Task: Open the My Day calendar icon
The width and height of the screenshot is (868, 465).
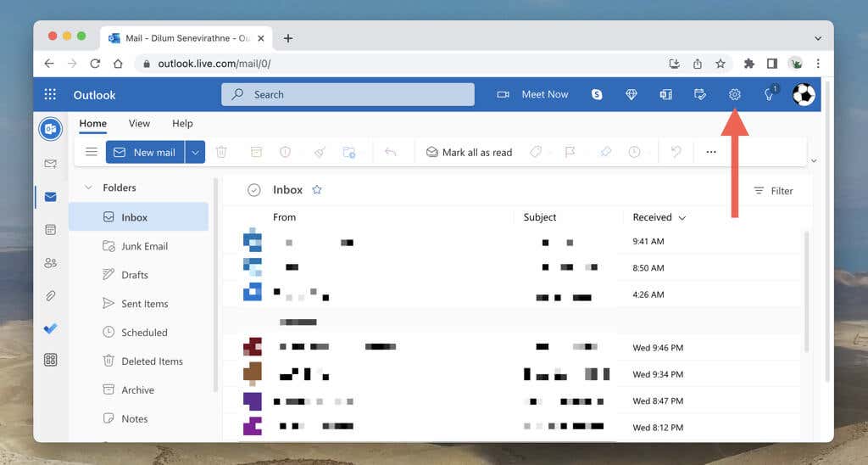Action: click(x=700, y=95)
